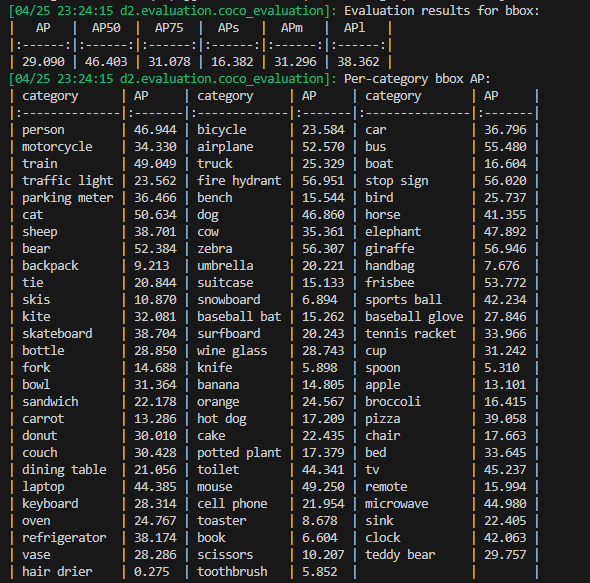This screenshot has width=590, height=583.
Task: Select the AP50 column header
Action: (x=106, y=28)
